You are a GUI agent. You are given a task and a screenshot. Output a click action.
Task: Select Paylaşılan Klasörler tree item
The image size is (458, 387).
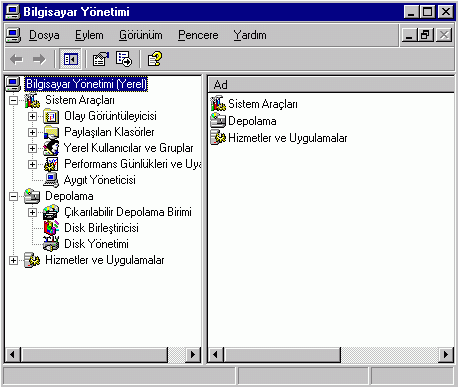pos(109,132)
